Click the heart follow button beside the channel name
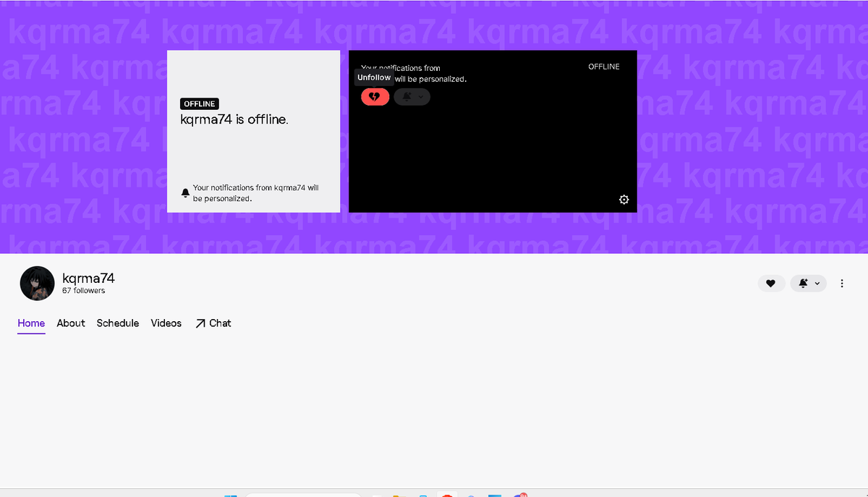Image resolution: width=868 pixels, height=497 pixels. 771,284
